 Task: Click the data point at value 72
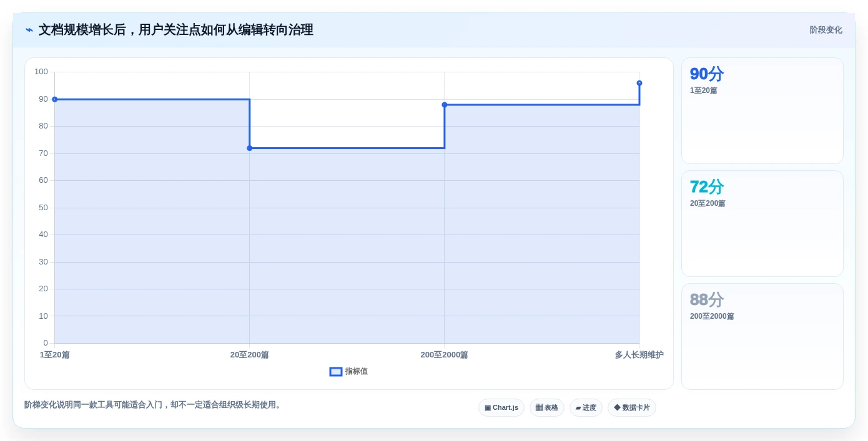coord(250,148)
